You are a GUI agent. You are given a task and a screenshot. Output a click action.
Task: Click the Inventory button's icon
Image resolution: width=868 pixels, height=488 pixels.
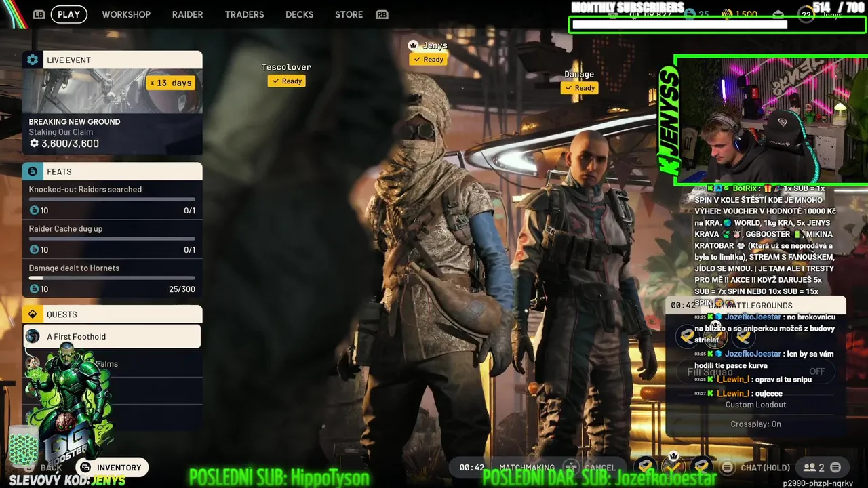(x=85, y=468)
